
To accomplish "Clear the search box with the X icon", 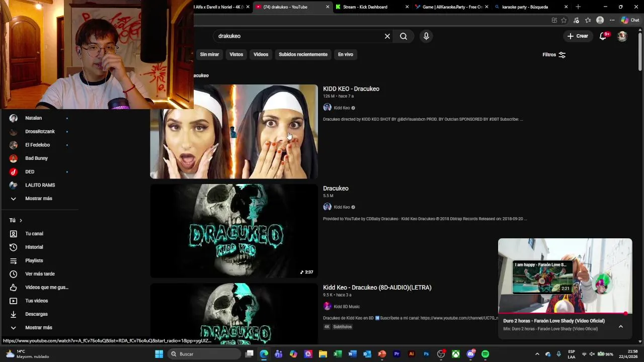I will pyautogui.click(x=387, y=36).
